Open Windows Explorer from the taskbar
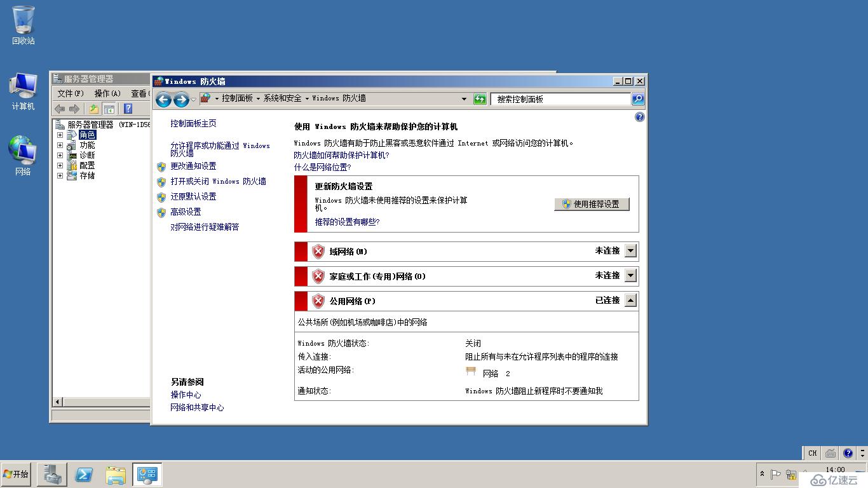 pyautogui.click(x=116, y=474)
